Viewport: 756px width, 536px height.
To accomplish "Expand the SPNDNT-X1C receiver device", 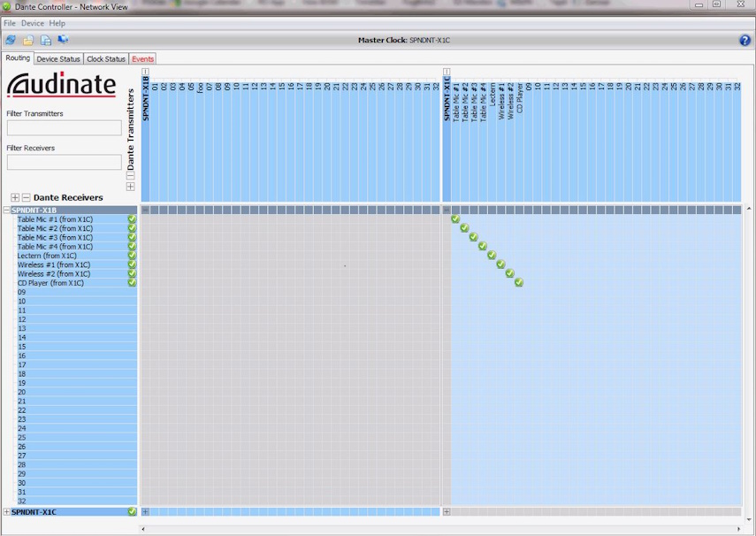I will 7,512.
